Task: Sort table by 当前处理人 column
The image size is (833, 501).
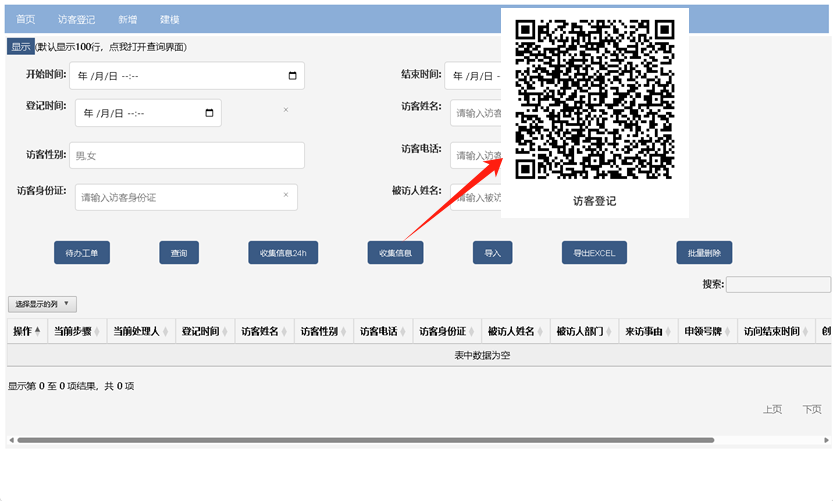Action: pos(141,332)
